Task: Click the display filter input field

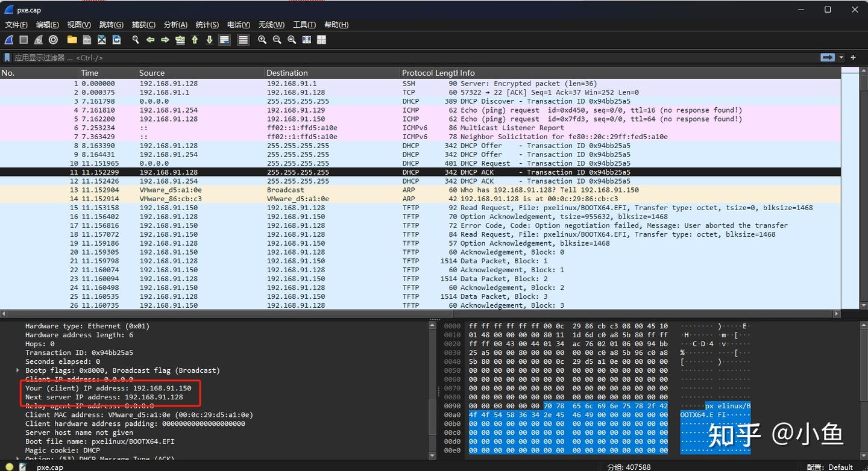Action: [x=416, y=58]
